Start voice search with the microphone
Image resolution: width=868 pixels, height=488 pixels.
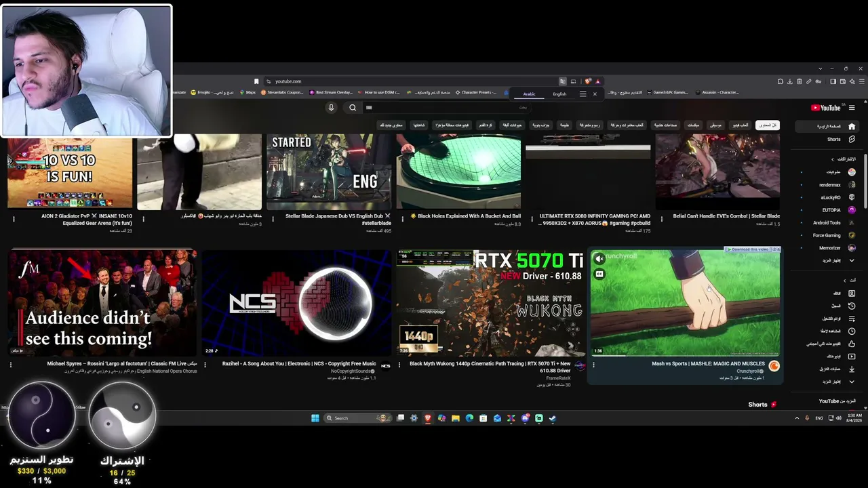[331, 108]
